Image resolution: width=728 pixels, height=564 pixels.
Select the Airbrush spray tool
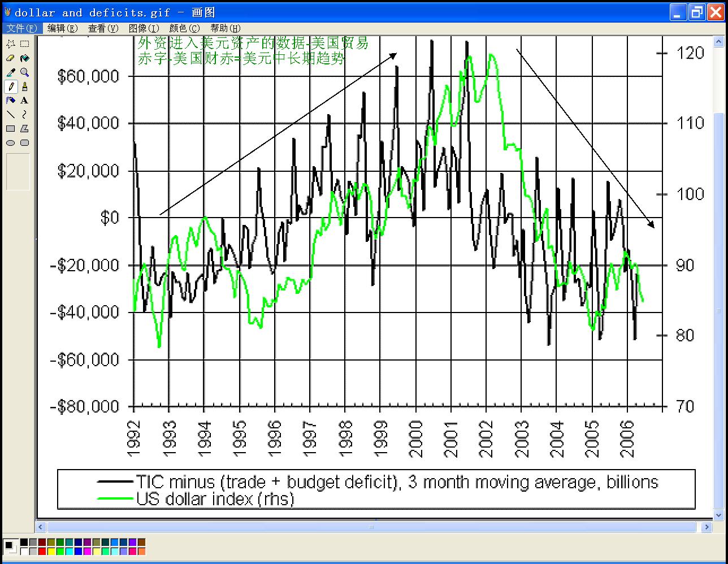point(11,100)
